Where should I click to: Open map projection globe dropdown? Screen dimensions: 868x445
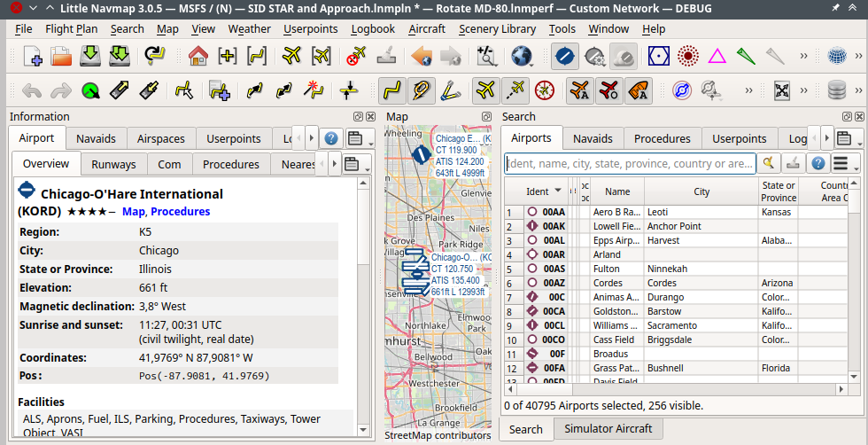(522, 56)
